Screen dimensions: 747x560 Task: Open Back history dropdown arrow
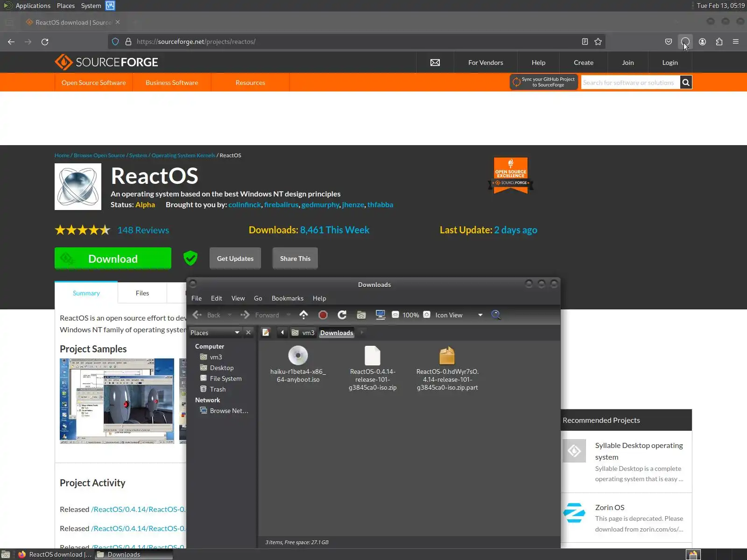230,315
